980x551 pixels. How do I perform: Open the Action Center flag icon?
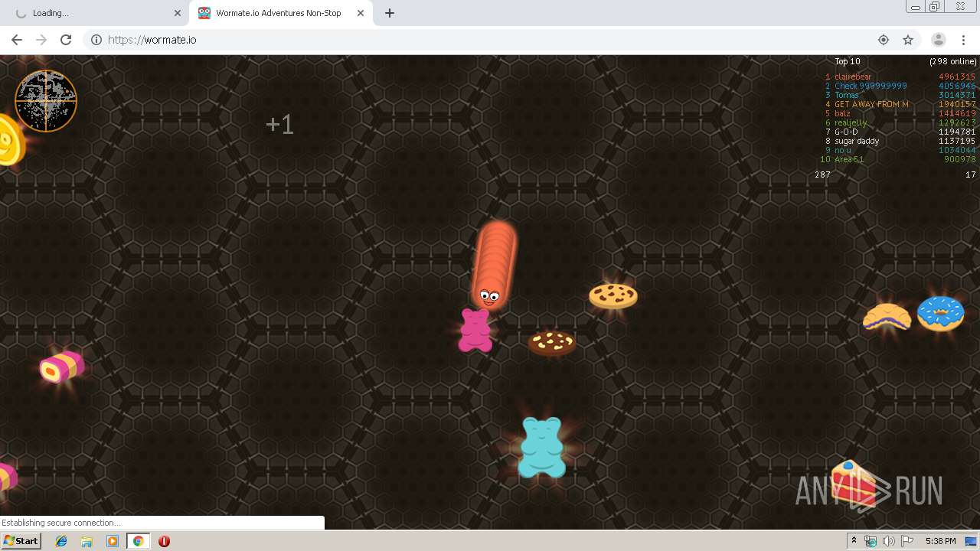pos(906,541)
